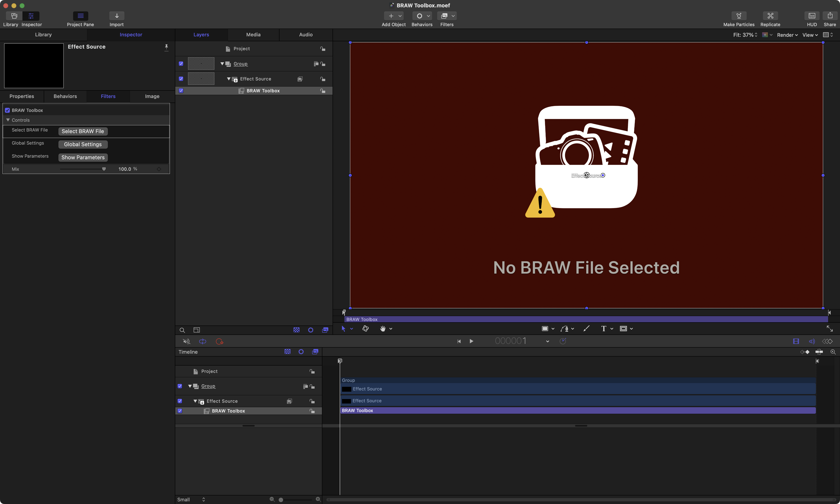Click the Select BRAW File button

click(83, 132)
